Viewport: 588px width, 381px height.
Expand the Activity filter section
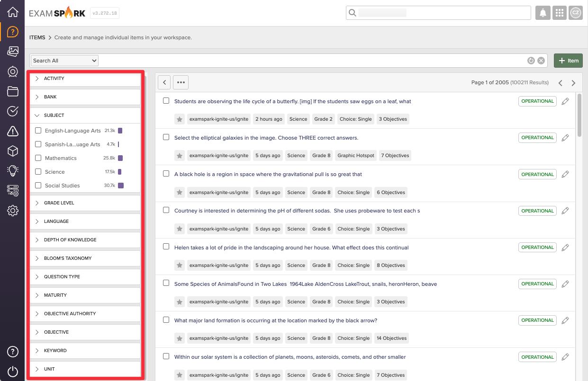tap(85, 79)
